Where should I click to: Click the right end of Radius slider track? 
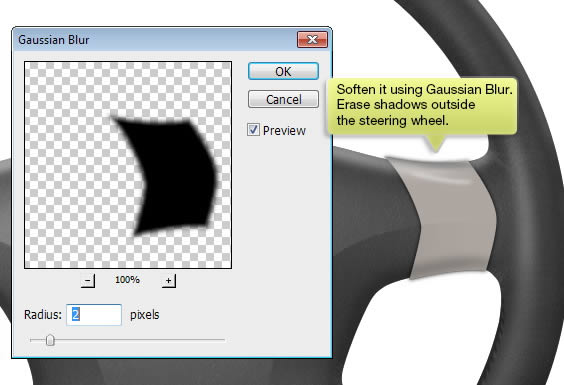click(x=223, y=340)
